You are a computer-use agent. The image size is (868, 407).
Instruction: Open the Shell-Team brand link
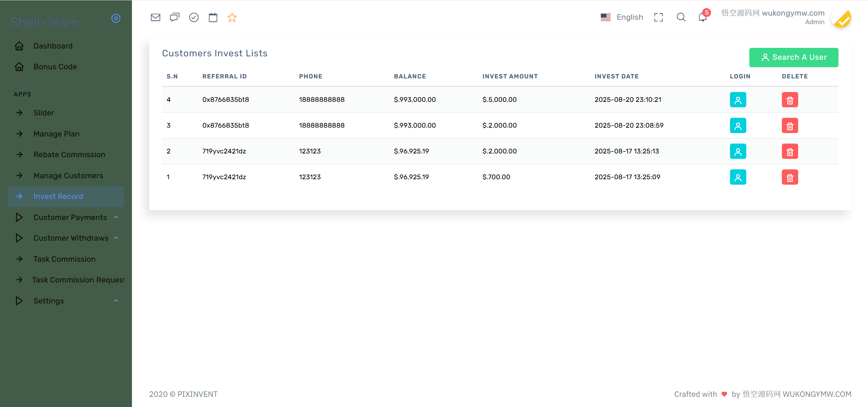[x=44, y=22]
